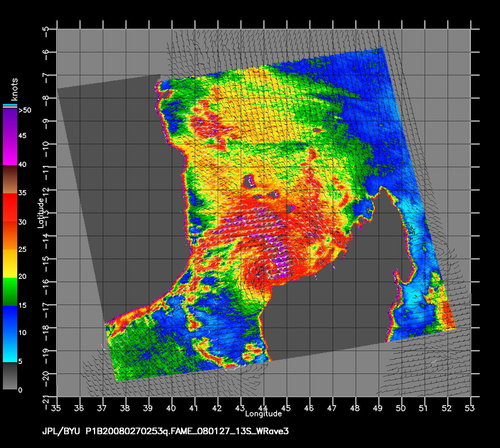
Task: Click the '25' colorbar label
Action: tap(22, 250)
